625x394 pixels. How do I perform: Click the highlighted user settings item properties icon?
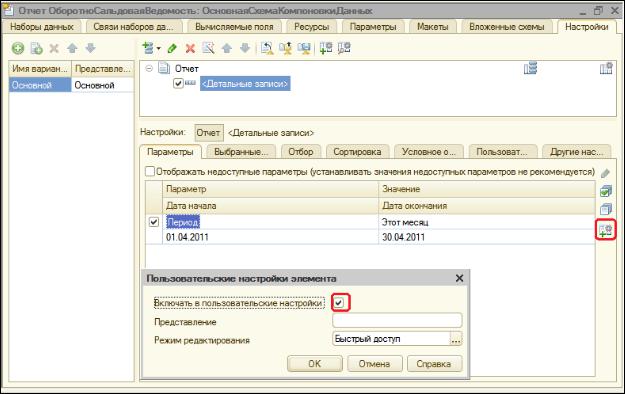tap(605, 230)
